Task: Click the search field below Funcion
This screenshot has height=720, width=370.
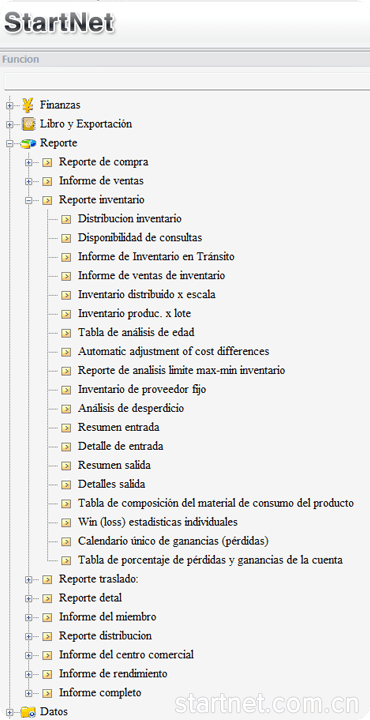Action: (x=187, y=81)
